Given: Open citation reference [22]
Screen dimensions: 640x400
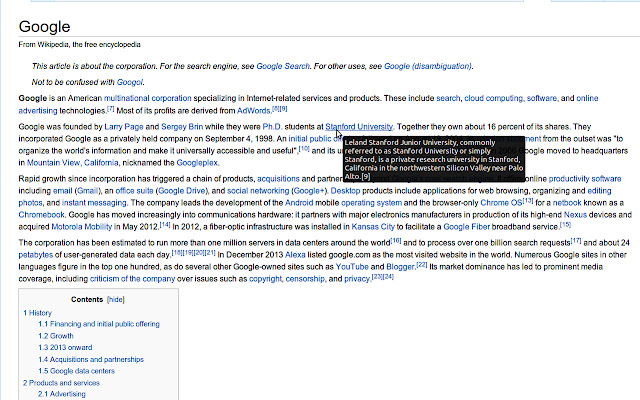Looking at the screenshot, I should click(422, 264).
